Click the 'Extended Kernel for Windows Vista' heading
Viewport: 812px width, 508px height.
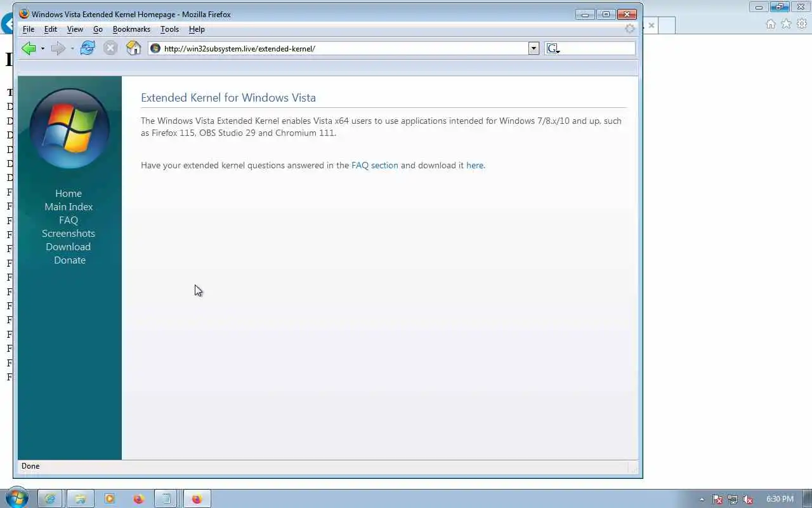click(228, 98)
